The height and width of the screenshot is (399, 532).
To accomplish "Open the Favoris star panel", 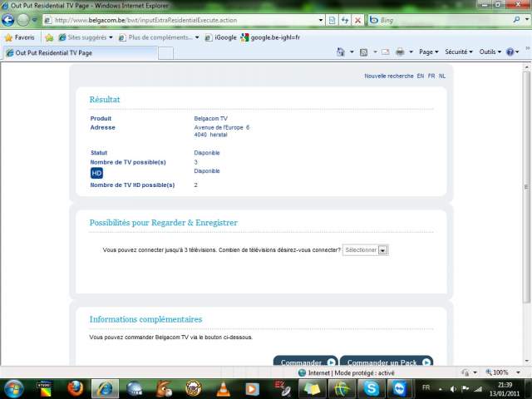I will coord(20,37).
